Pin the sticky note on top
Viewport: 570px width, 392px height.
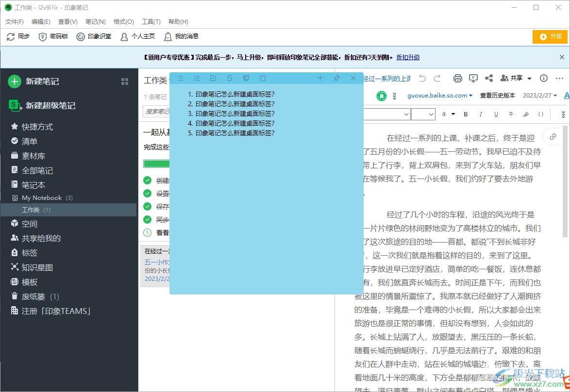[x=336, y=78]
